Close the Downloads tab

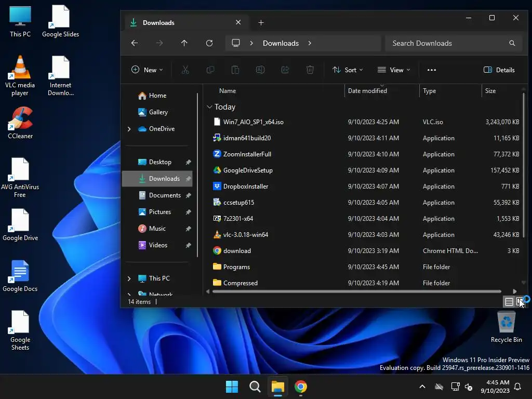point(238,22)
